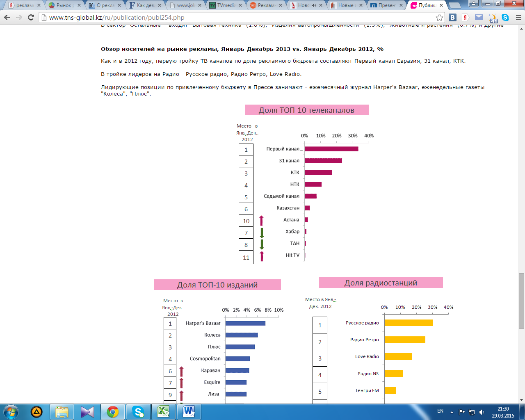Switch to the Реклам 365 tab
The image size is (525, 420).
[266, 5]
